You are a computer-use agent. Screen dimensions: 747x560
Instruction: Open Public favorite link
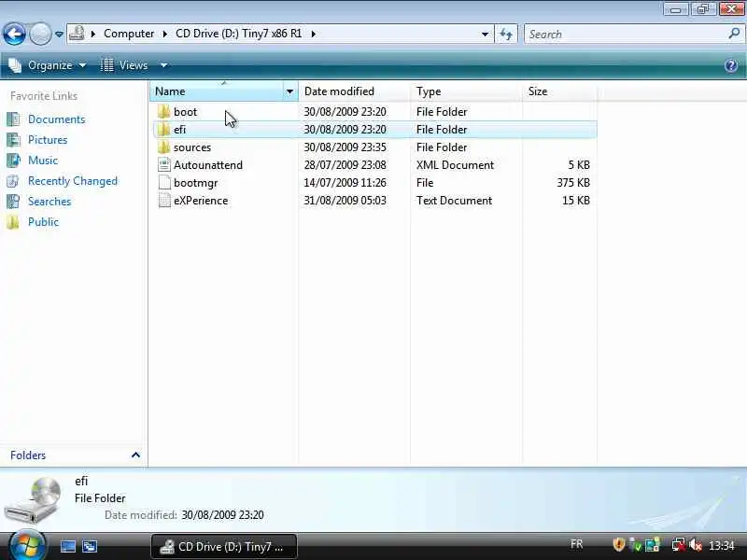(43, 222)
